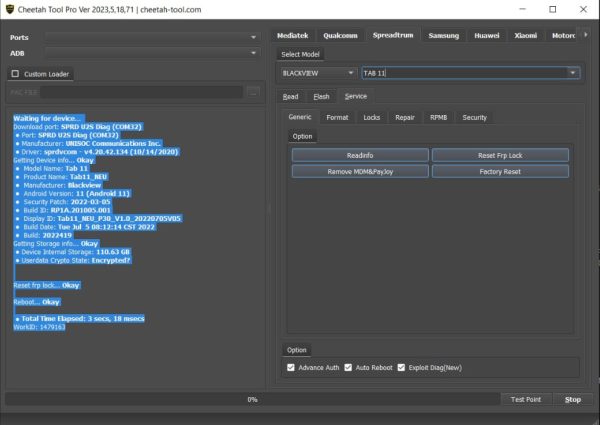Screen dimensions: 600x425
Task: Click the Reset Frp Lock button
Action: pos(500,155)
